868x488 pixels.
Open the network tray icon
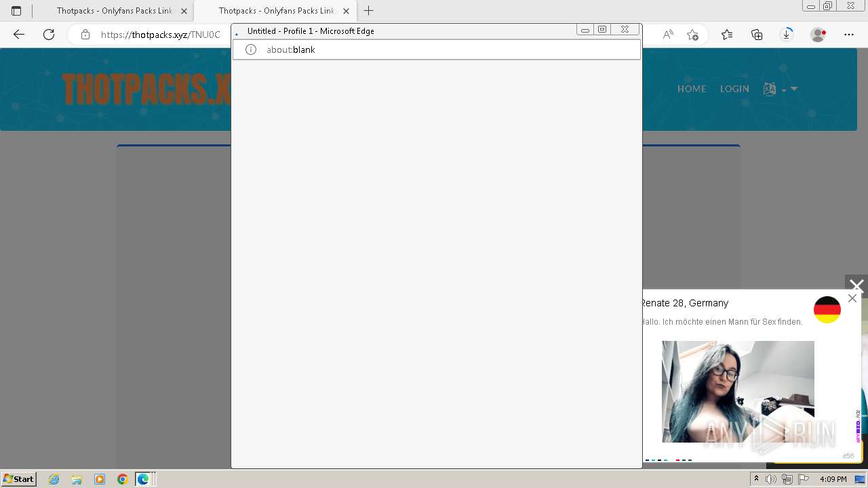[x=787, y=479]
